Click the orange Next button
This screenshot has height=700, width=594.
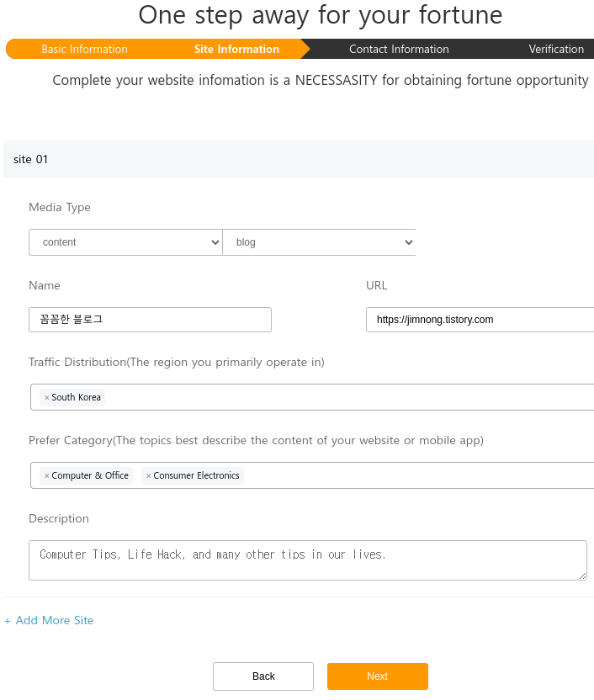click(378, 676)
